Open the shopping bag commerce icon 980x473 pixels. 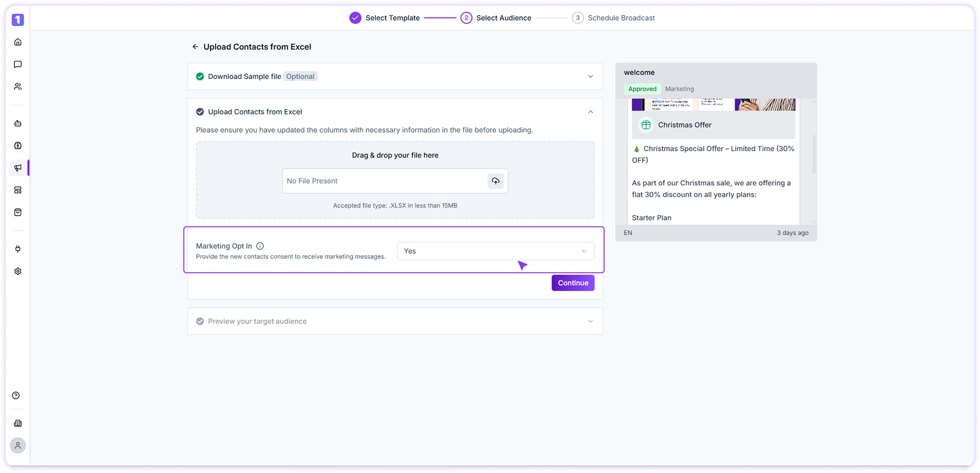tap(18, 212)
